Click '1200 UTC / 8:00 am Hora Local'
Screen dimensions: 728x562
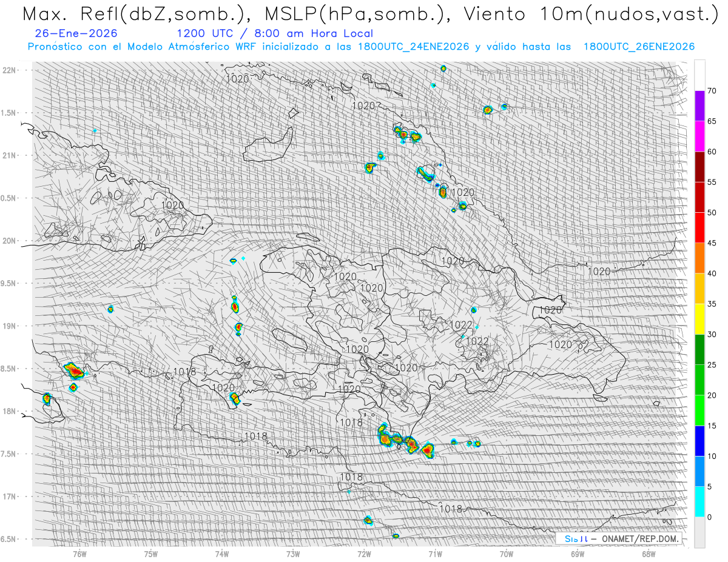275,33
